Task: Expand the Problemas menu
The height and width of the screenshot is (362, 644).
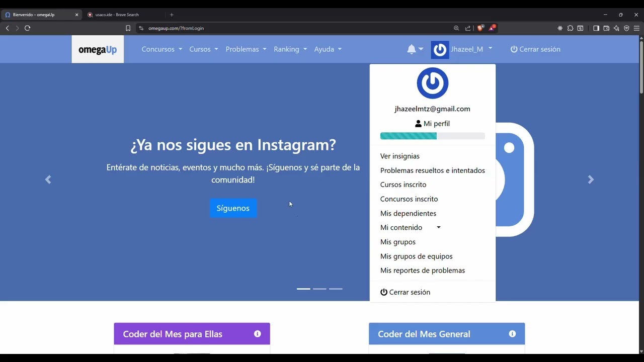Action: [246, 49]
